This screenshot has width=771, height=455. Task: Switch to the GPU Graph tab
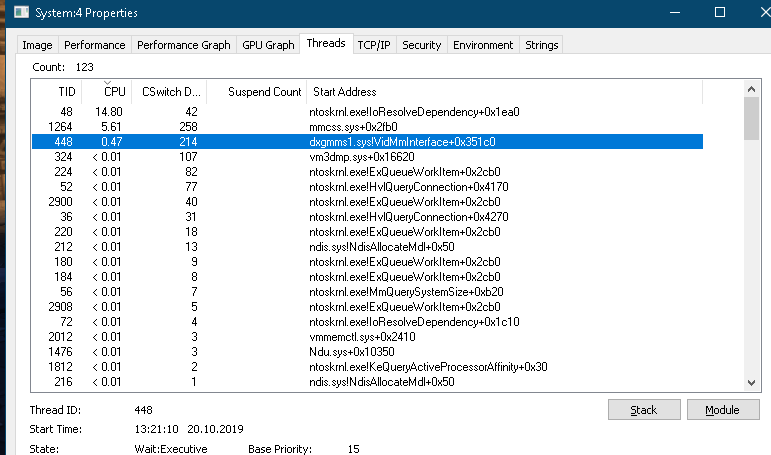click(x=268, y=45)
